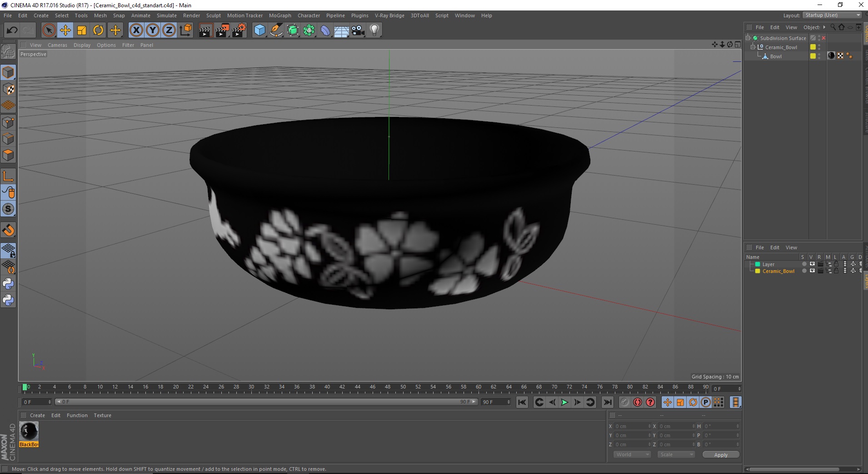Toggle solo dot for Layer row
Screen dimensions: 868x474
[x=804, y=264]
